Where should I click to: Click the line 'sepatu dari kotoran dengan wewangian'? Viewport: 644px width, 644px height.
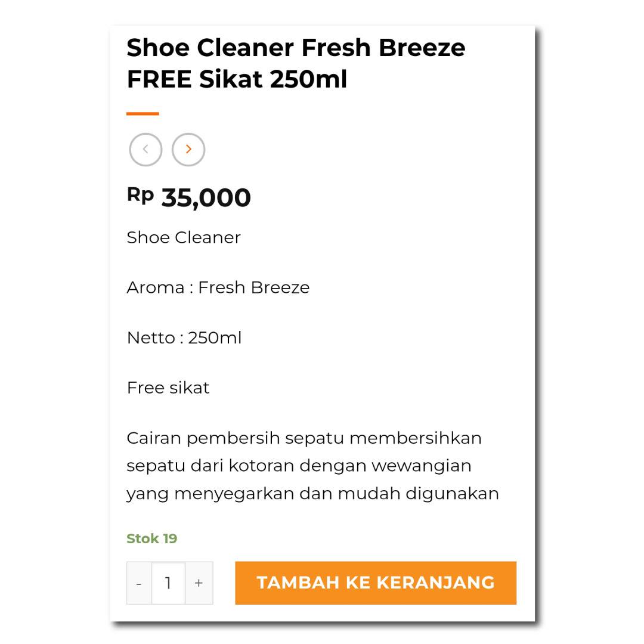[x=299, y=465]
